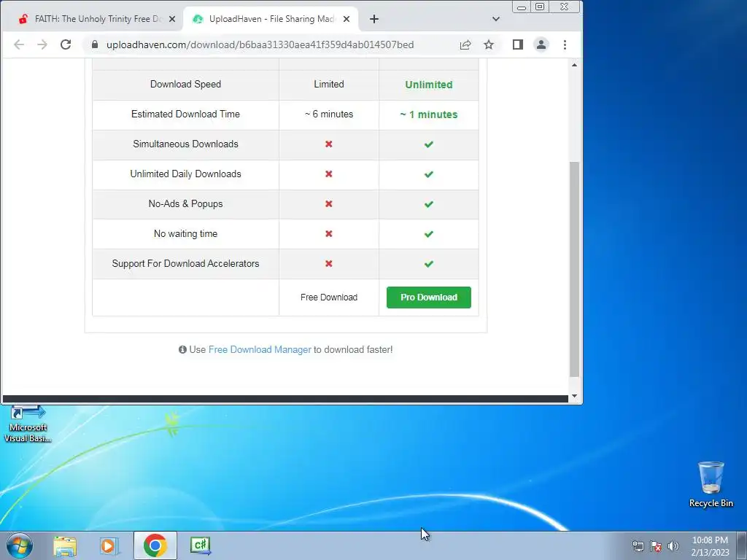This screenshot has height=560, width=747.
Task: Open a new browser tab
Action: tap(374, 19)
